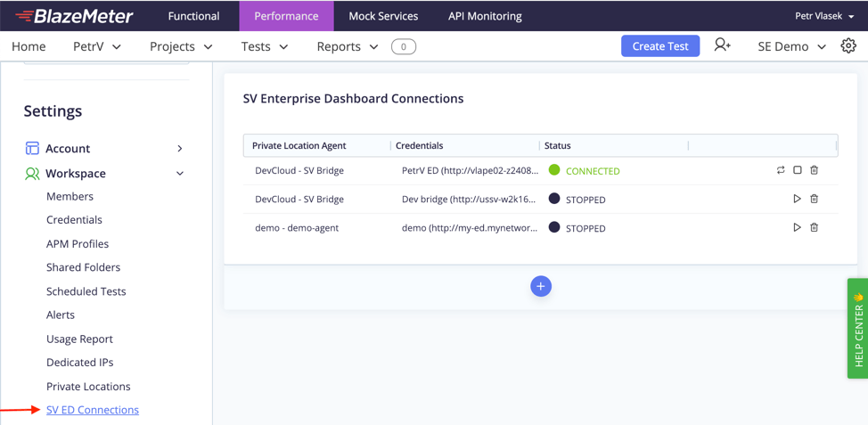This screenshot has width=868, height=425.
Task: Open the Tests dropdown
Action: (265, 46)
